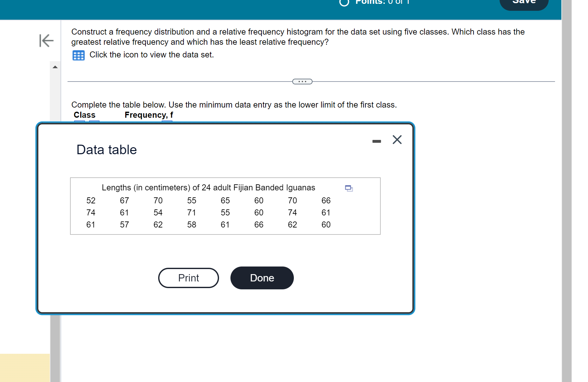Click the blue table icon next to the instructions

point(79,55)
